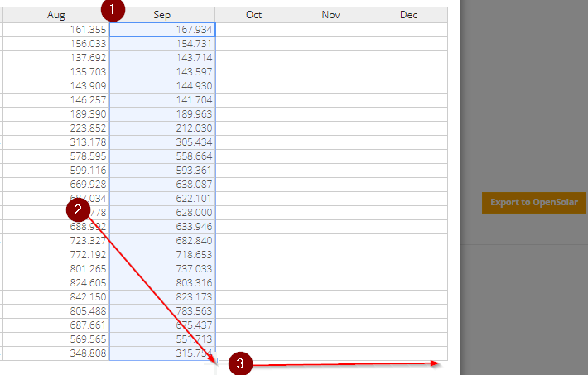
Task: Select the Oct column header
Action: 253,15
